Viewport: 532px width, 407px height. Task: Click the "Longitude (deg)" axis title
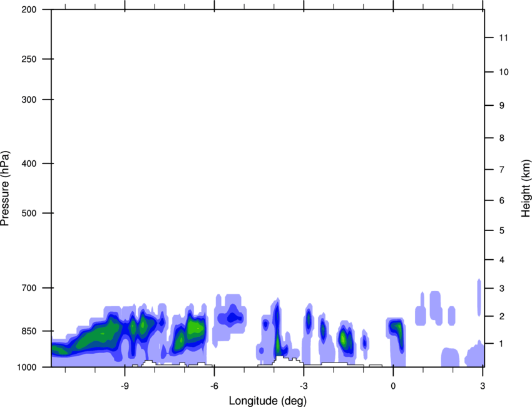pyautogui.click(x=268, y=401)
